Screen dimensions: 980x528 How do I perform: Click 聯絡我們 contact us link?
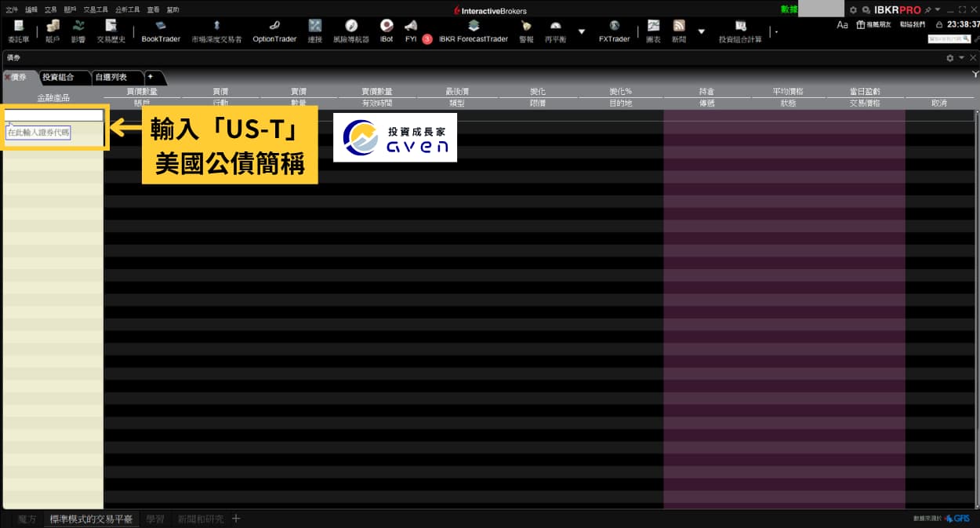click(913, 24)
